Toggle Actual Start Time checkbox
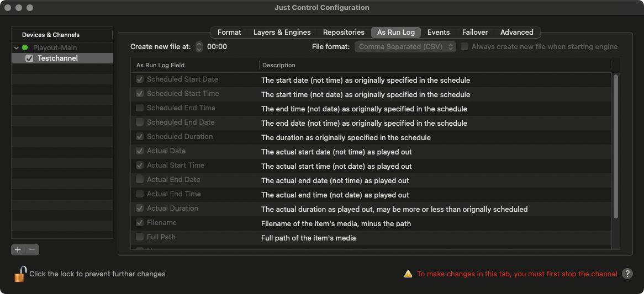The width and height of the screenshot is (644, 294). click(x=140, y=165)
